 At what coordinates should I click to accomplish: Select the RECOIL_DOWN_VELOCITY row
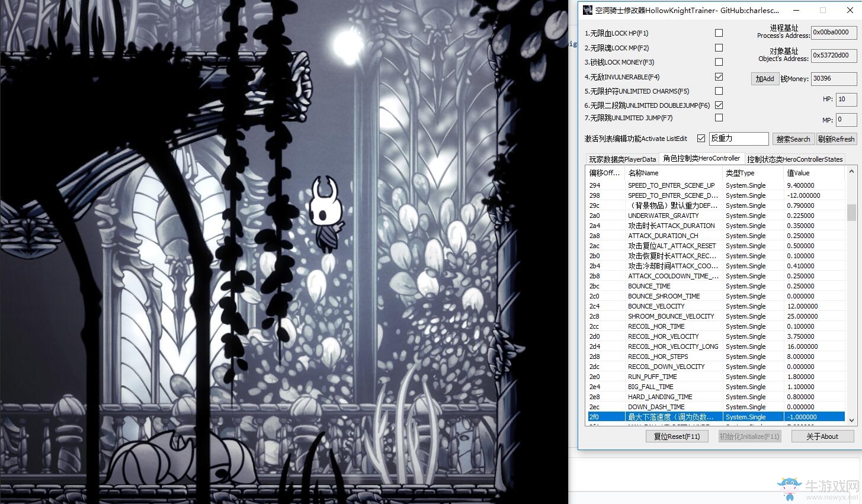pyautogui.click(x=716, y=367)
